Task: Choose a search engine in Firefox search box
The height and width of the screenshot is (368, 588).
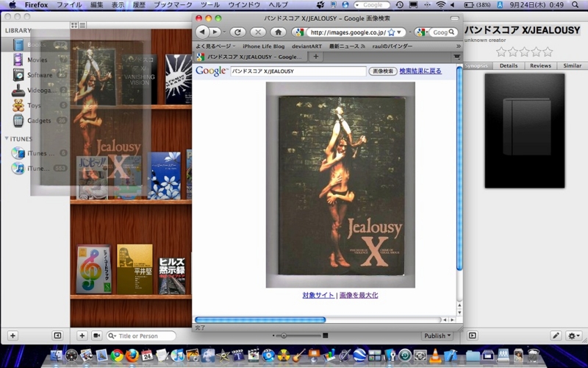Action: click(421, 32)
